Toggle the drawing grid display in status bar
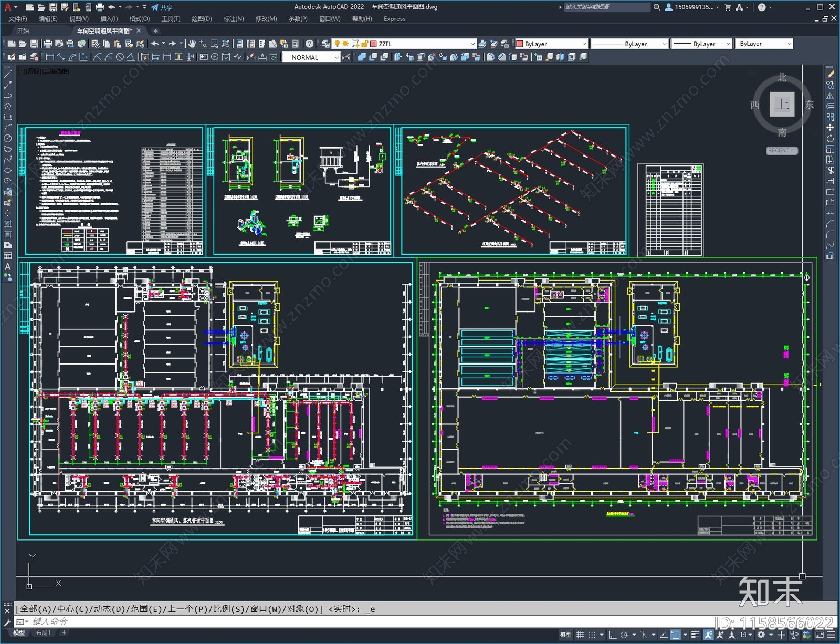840x644 pixels. coord(580,635)
